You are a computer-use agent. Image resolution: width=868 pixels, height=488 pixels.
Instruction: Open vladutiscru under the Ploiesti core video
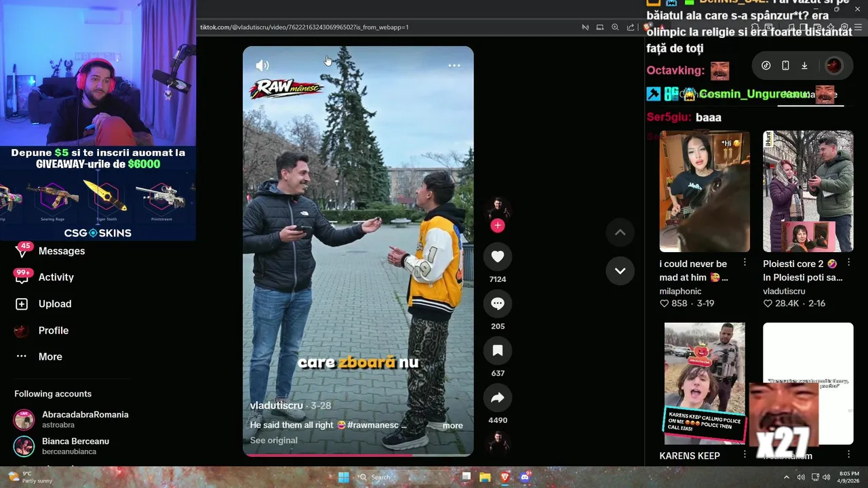(784, 291)
